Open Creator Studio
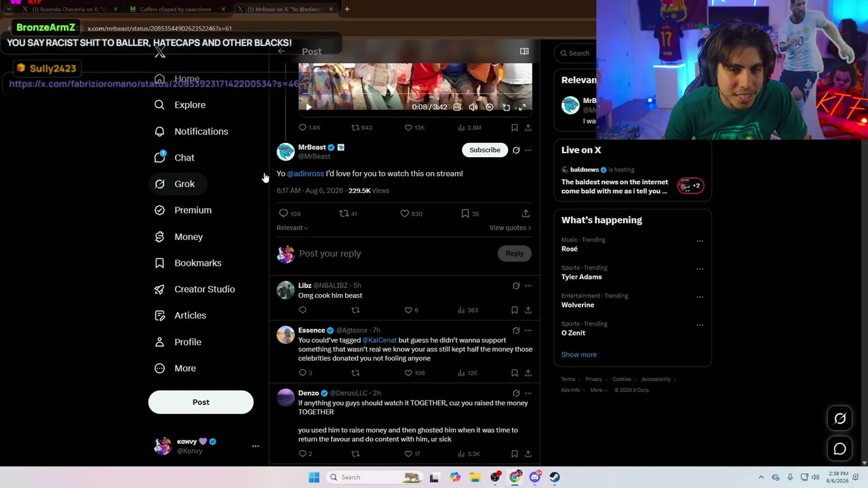868x488 pixels. (x=195, y=289)
